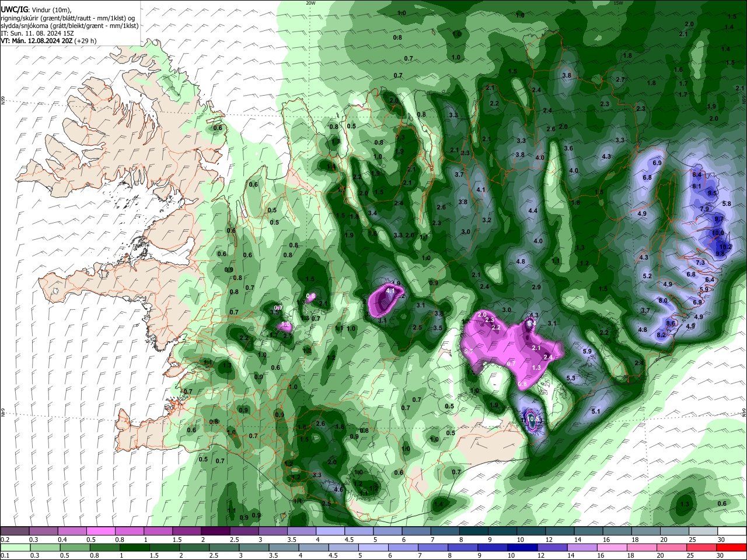This screenshot has height=560, width=747.
Task: Click the navy blue 10–12 swatch in lower legend
Action: click(x=523, y=547)
